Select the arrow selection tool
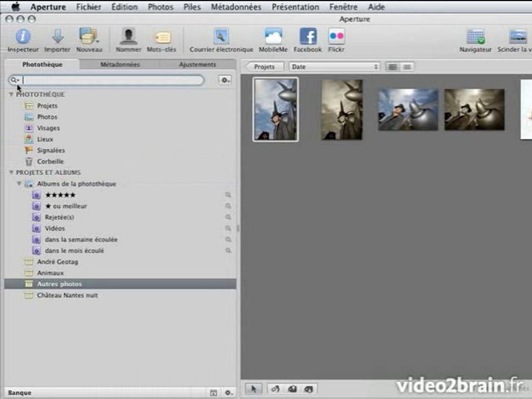Image resolution: width=532 pixels, height=399 pixels. [x=253, y=389]
